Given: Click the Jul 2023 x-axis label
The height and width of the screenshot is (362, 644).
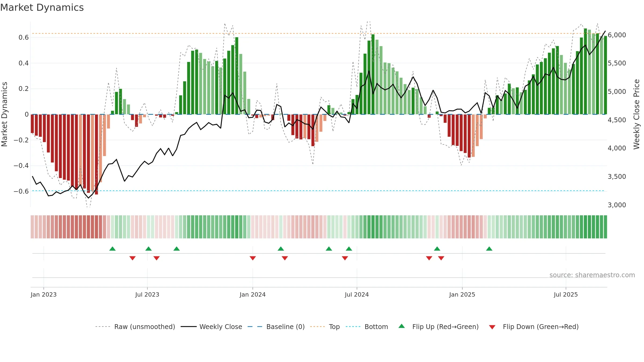Looking at the screenshot, I should point(147,294).
